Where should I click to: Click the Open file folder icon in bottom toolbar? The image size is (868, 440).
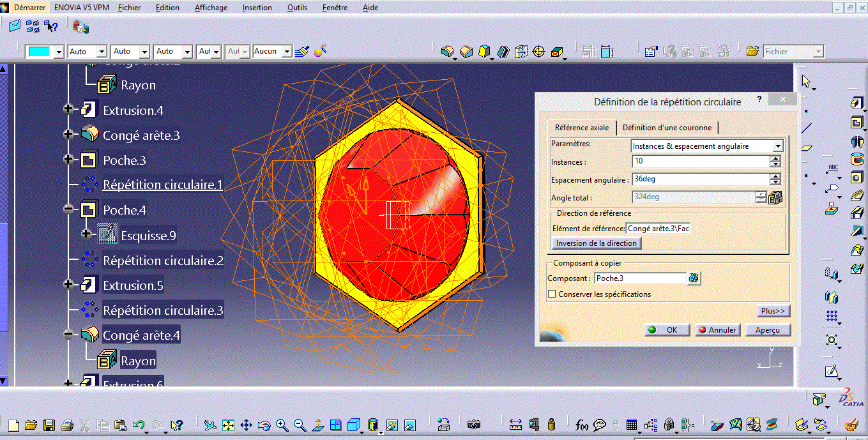coord(31,425)
